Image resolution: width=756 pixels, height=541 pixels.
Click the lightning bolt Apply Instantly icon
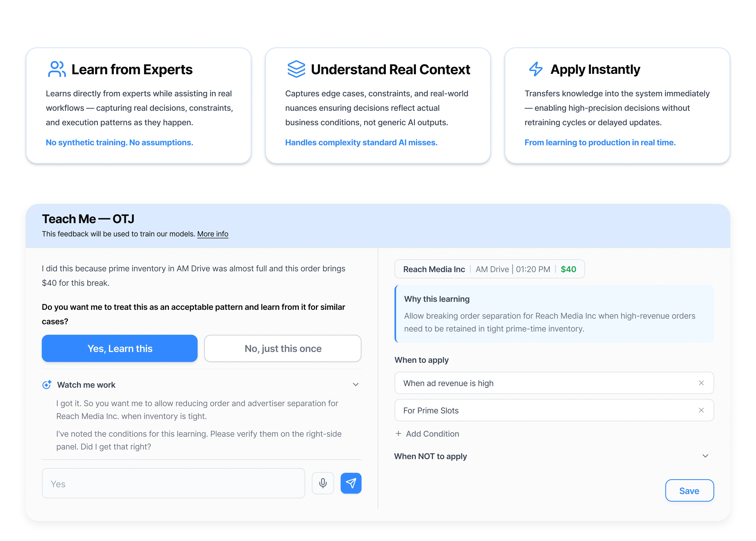tap(536, 69)
